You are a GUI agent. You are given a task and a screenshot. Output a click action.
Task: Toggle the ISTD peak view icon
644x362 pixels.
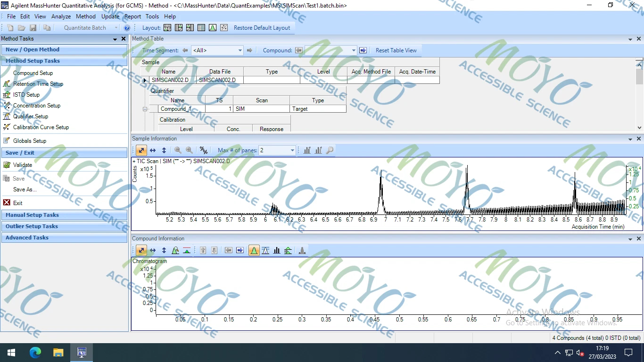tap(288, 250)
